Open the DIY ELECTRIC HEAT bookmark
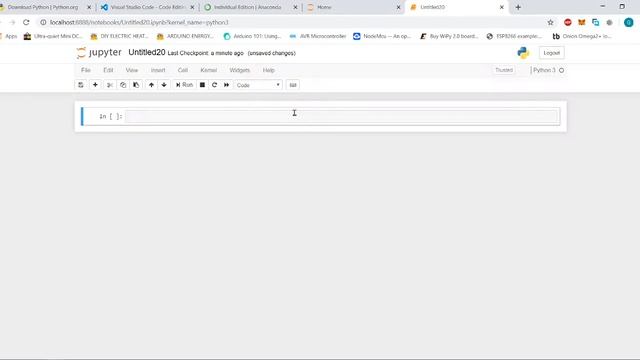The width and height of the screenshot is (640, 360). click(x=120, y=36)
